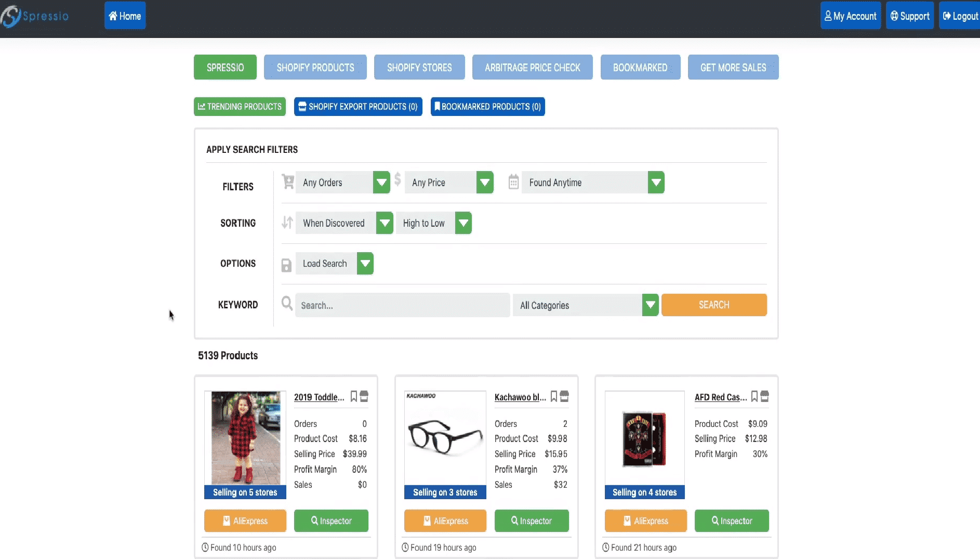Viewport: 980px width, 559px height.
Task: Log out of Spressio
Action: coord(960,16)
